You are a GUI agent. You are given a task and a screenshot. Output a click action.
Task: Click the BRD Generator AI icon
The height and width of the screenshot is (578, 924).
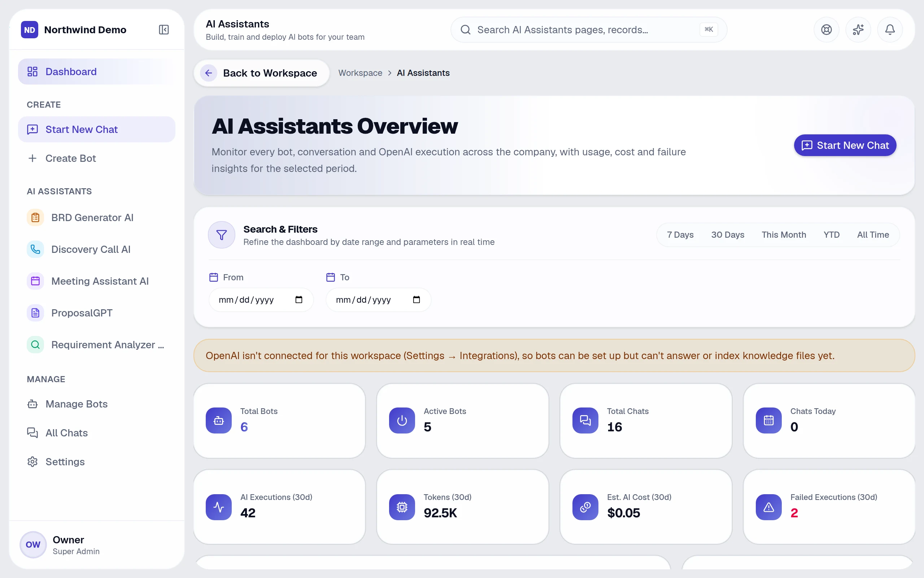point(35,217)
